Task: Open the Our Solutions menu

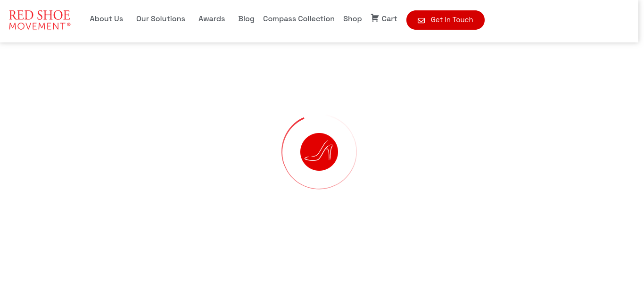Action: point(161,19)
